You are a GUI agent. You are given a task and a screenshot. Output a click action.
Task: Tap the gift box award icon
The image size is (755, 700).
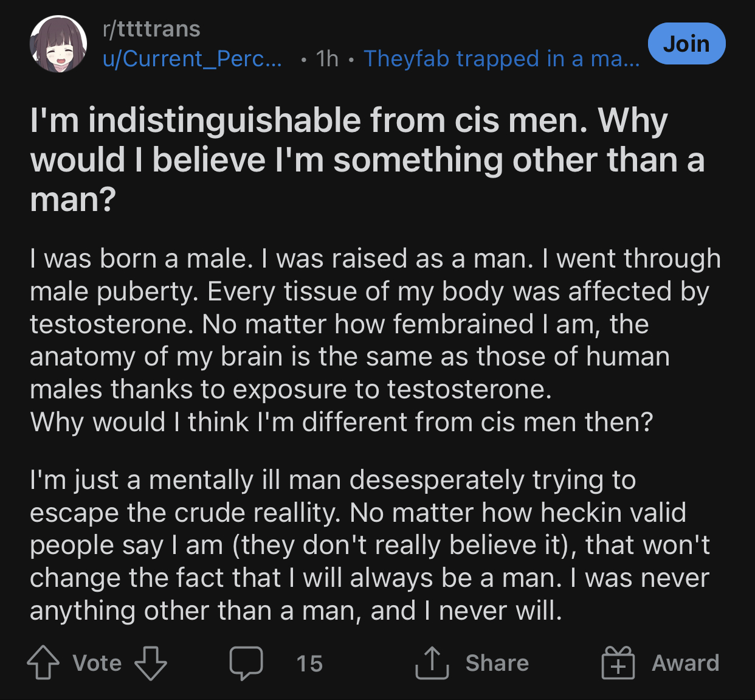click(618, 662)
